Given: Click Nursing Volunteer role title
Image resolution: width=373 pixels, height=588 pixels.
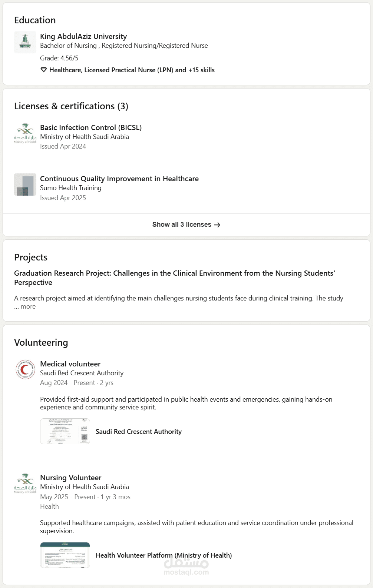Looking at the screenshot, I should click(71, 478).
